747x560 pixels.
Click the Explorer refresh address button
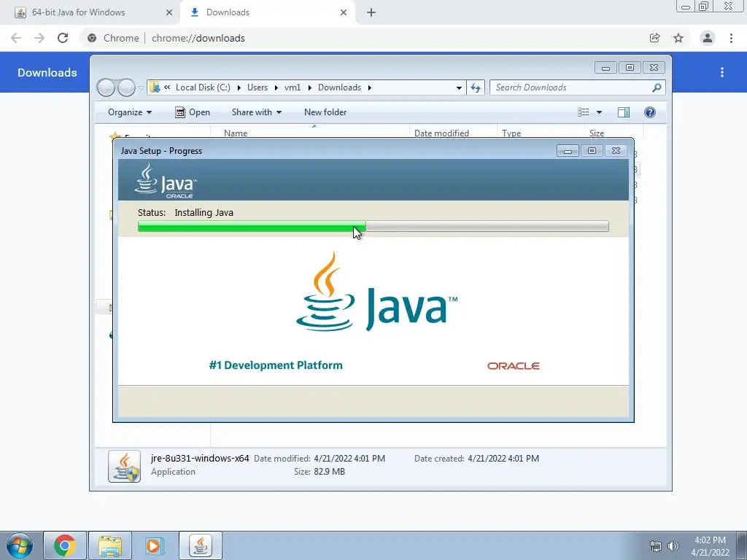pos(476,87)
